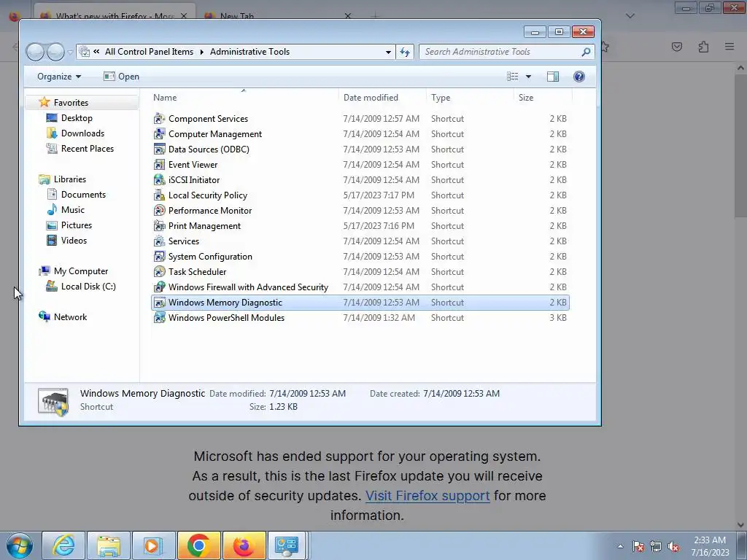Select the Windows PowerShell Modules icon
Screen dimensions: 747x560
coord(160,318)
